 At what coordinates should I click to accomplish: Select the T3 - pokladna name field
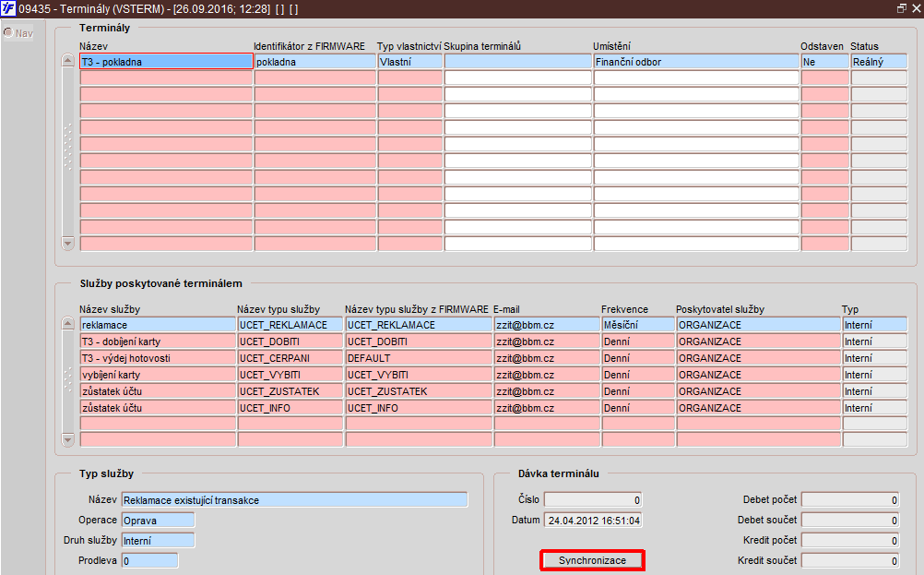click(166, 61)
